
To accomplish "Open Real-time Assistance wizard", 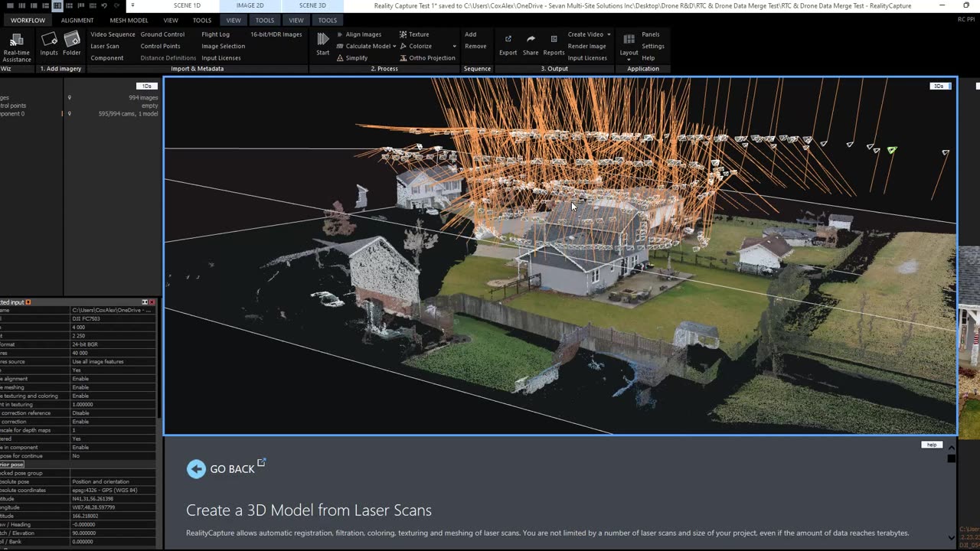I will 17,46.
